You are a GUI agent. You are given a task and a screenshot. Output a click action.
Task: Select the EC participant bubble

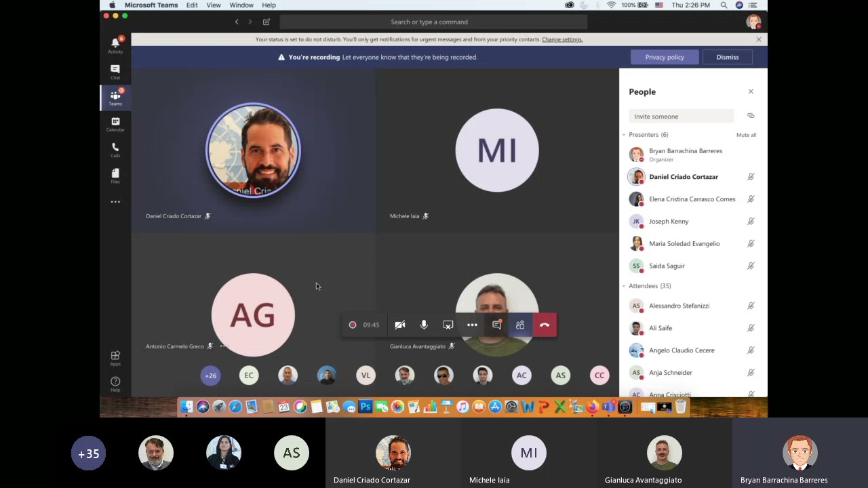coord(249,375)
